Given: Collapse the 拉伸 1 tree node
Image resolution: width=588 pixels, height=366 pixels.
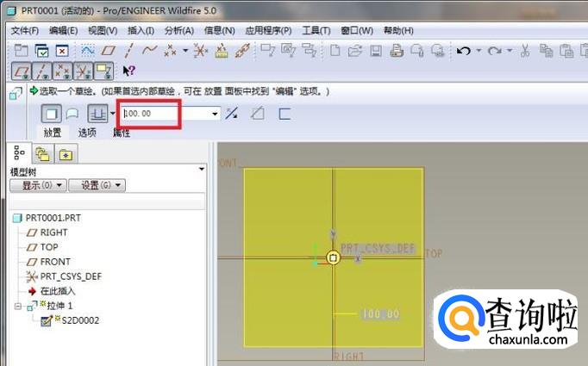Looking at the screenshot, I should [x=17, y=306].
